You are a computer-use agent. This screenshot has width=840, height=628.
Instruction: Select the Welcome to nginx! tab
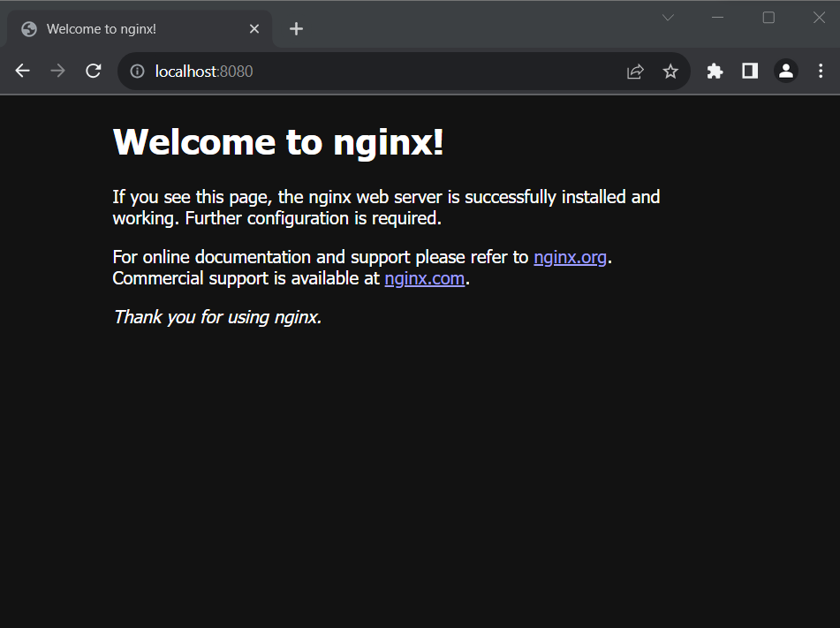140,29
